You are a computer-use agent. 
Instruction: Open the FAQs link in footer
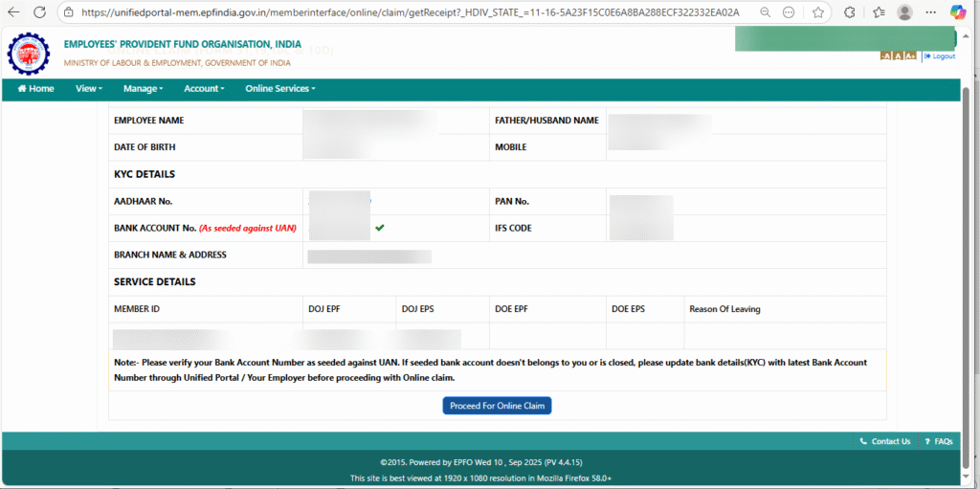tap(939, 441)
